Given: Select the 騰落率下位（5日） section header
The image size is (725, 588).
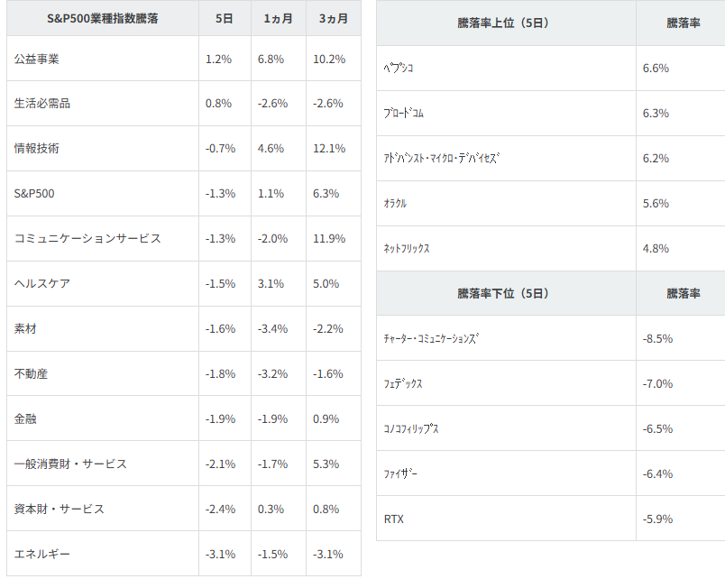Looking at the screenshot, I should [x=504, y=293].
